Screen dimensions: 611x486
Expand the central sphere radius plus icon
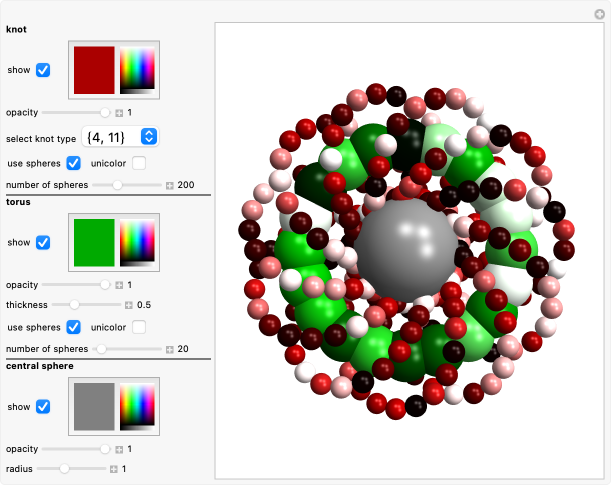(114, 468)
